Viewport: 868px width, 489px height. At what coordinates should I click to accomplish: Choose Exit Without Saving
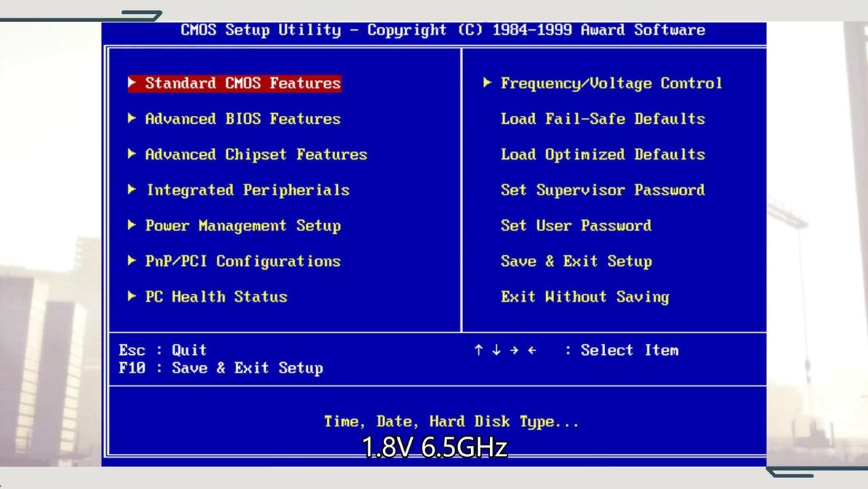[585, 297]
